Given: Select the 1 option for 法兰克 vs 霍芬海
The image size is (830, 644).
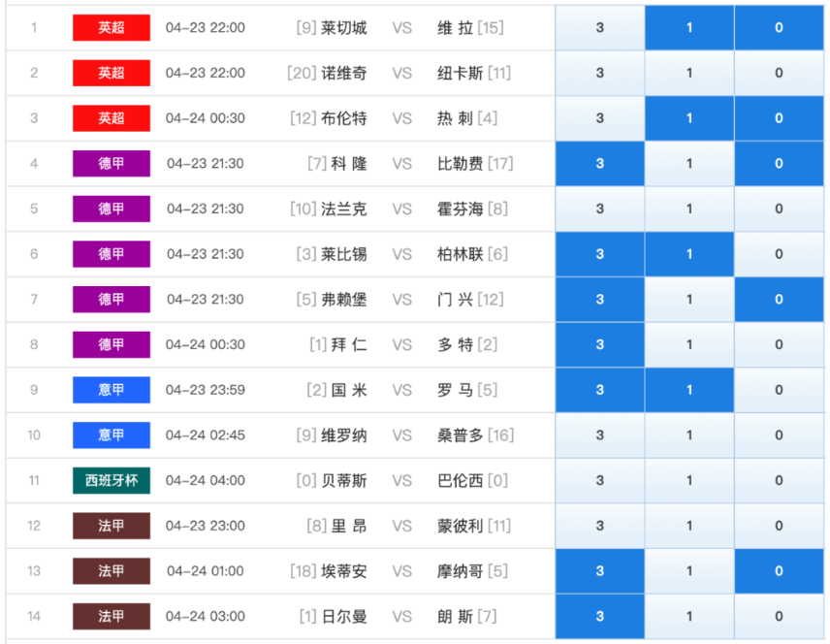Looking at the screenshot, I should point(689,209).
